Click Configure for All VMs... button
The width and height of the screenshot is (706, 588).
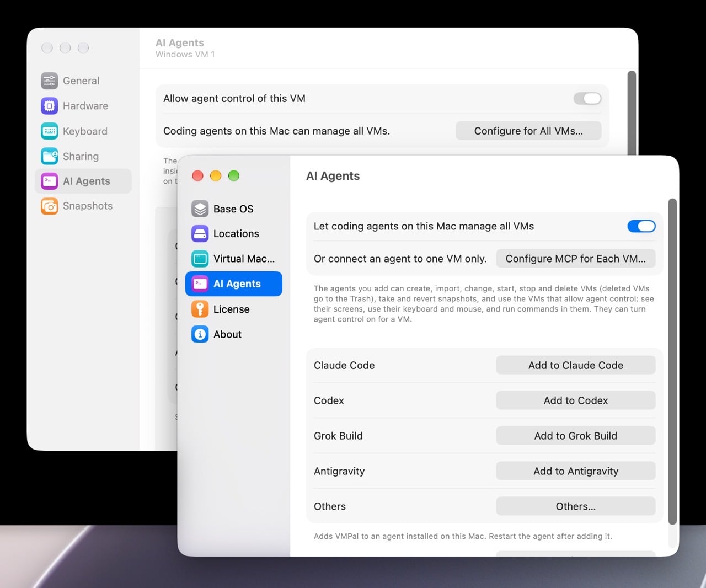click(528, 131)
